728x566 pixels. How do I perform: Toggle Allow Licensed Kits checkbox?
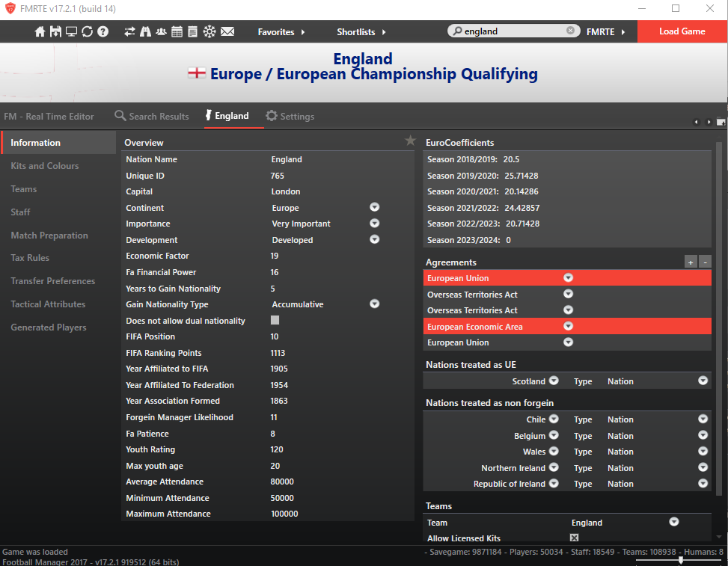575,538
